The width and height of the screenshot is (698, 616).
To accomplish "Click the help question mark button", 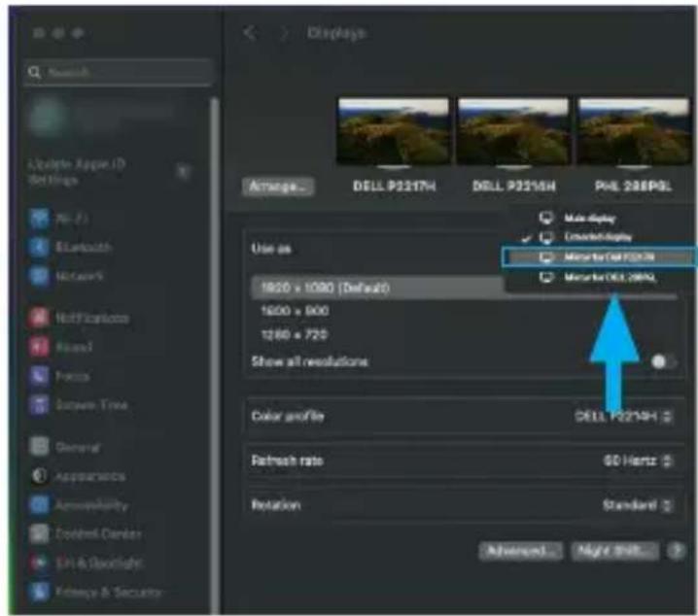I will click(677, 551).
